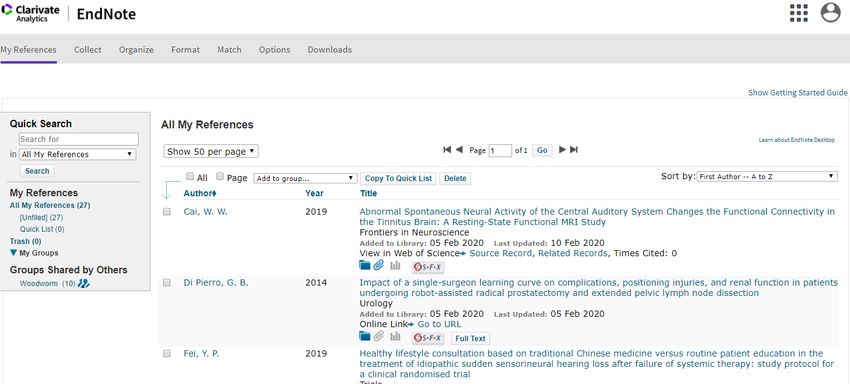This screenshot has width=850, height=384.
Task: Click in the Quick Search field
Action: pos(79,139)
